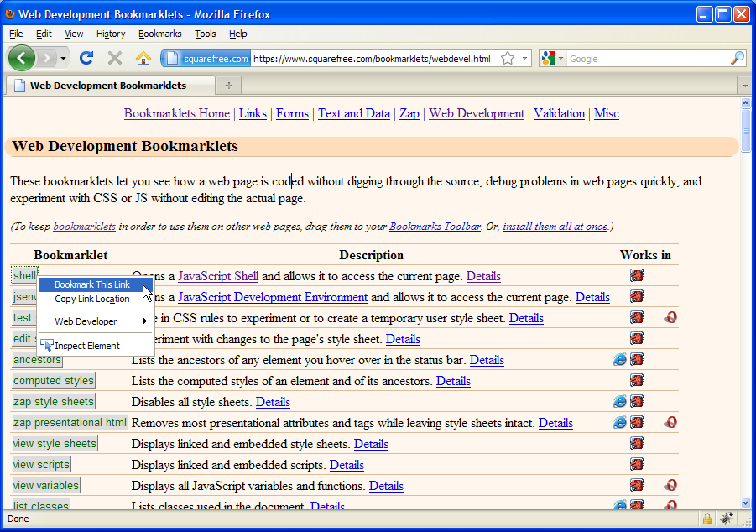This screenshot has height=532, width=756.
Task: Open the back/forward history dropdown arrow
Action: click(64, 59)
